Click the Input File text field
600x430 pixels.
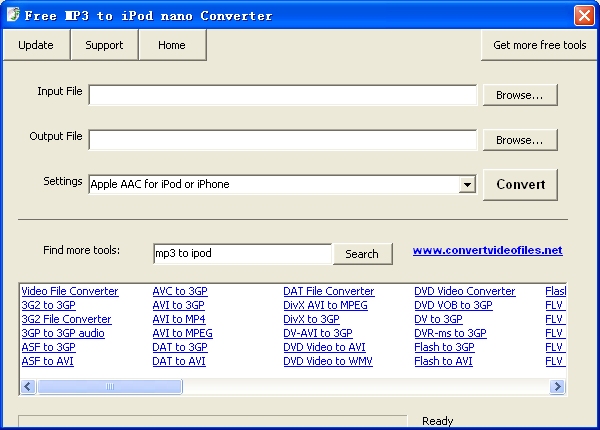coord(283,94)
